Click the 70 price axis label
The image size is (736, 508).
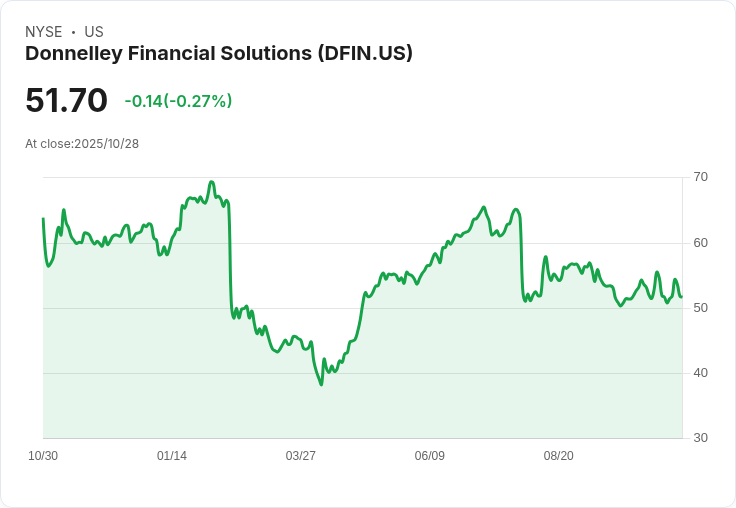click(700, 177)
